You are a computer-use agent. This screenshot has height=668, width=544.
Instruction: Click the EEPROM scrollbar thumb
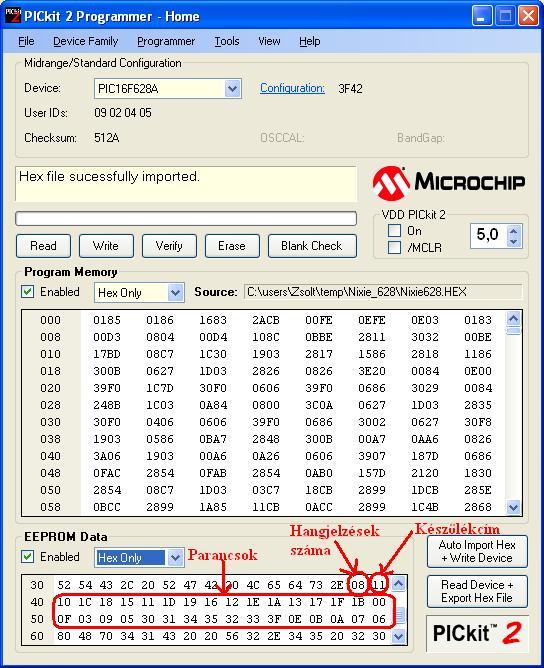coord(399,615)
